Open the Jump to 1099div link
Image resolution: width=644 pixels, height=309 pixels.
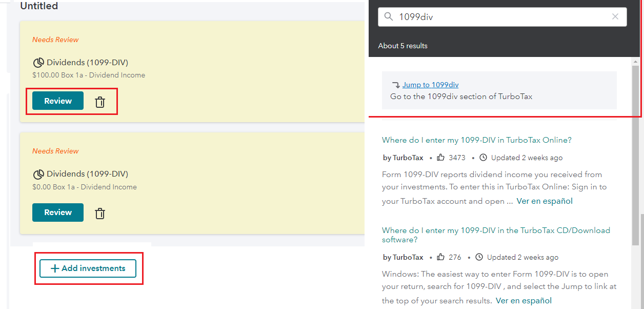[x=430, y=85]
